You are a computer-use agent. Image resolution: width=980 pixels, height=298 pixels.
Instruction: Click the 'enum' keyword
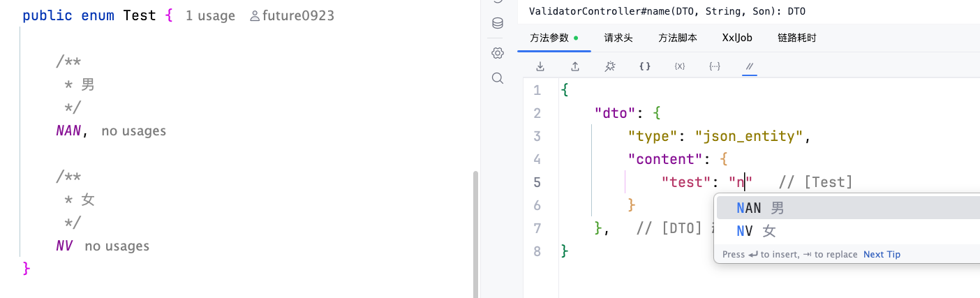[x=98, y=15]
